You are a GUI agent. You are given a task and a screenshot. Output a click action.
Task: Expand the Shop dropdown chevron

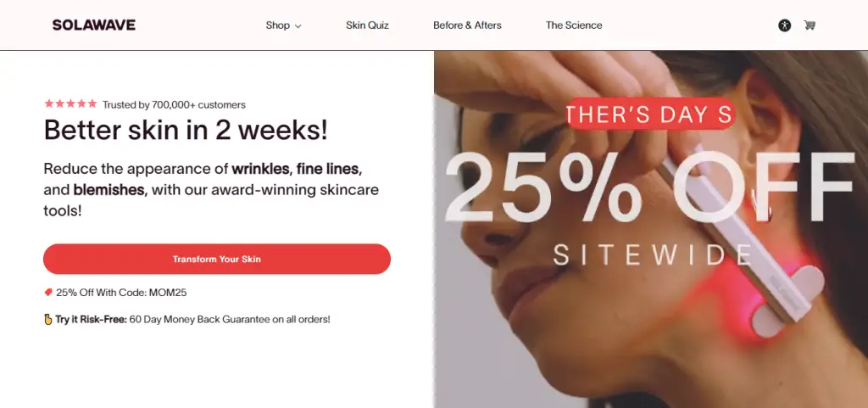point(298,26)
